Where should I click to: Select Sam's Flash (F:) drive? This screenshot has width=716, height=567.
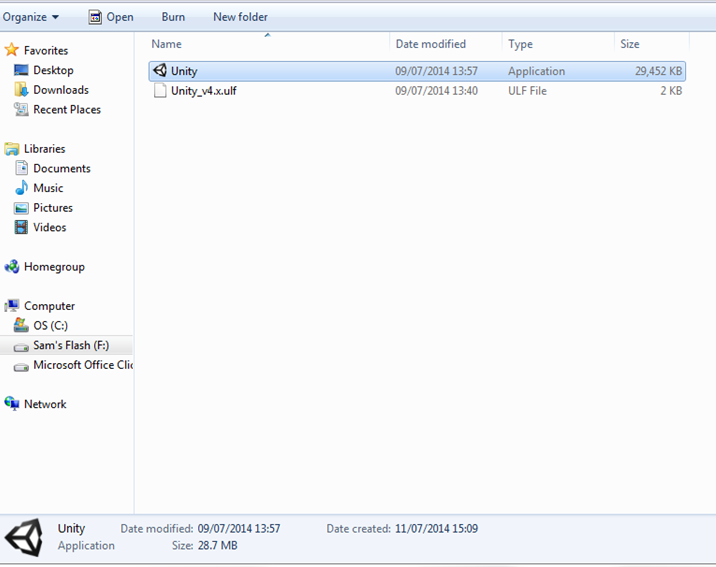pos(71,345)
